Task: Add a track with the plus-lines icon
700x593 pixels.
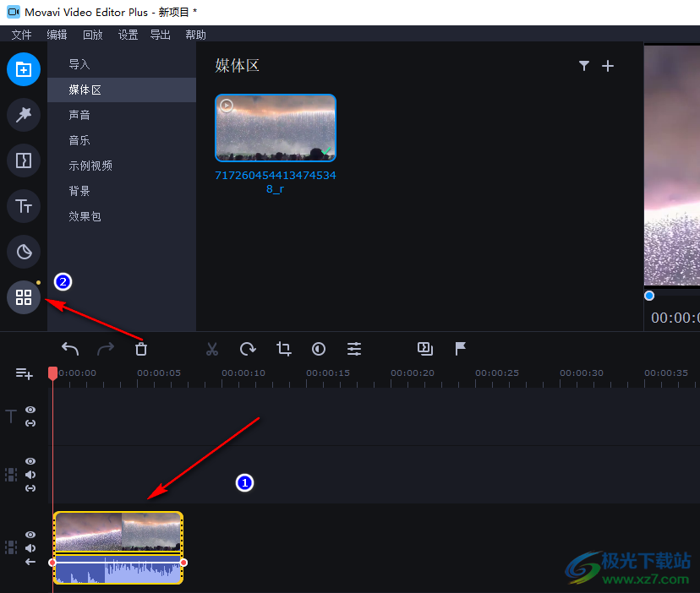Action: point(25,373)
